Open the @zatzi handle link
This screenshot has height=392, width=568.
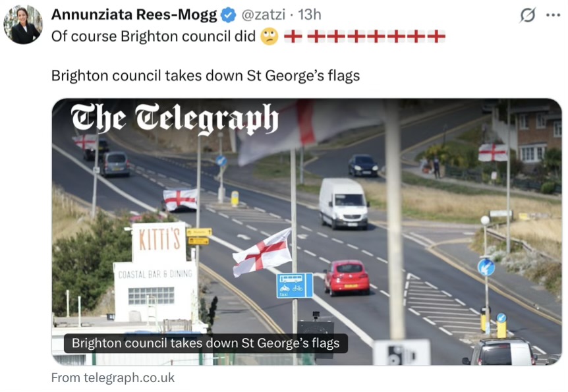tap(264, 15)
